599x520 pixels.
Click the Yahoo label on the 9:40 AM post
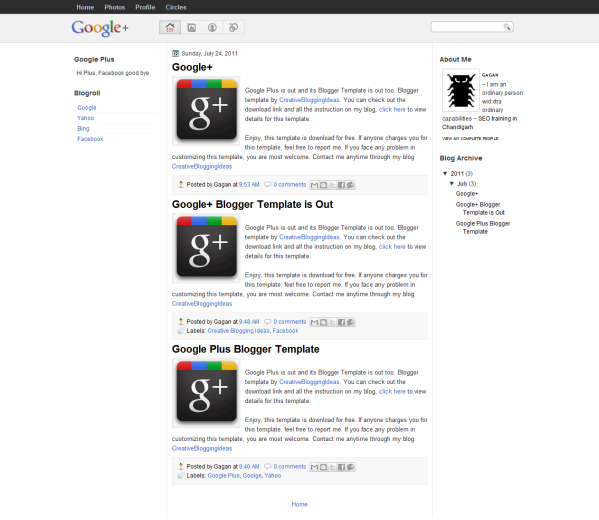pyautogui.click(x=273, y=476)
